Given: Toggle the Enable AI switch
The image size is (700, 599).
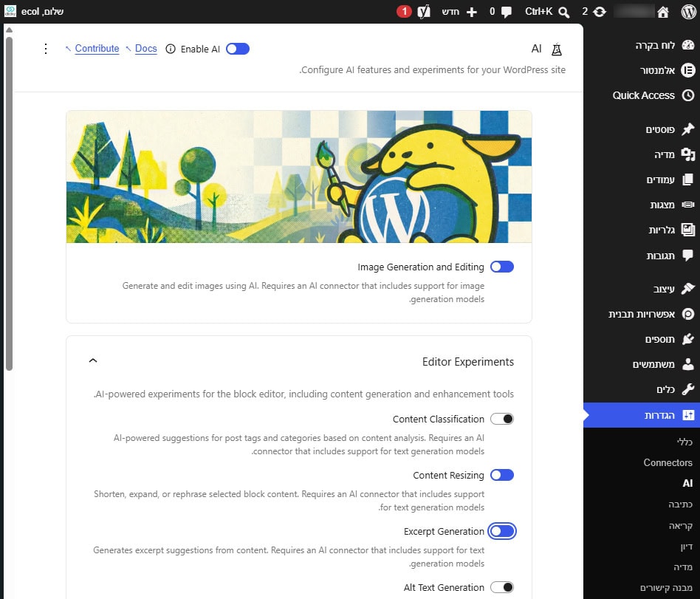Looking at the screenshot, I should (x=238, y=49).
